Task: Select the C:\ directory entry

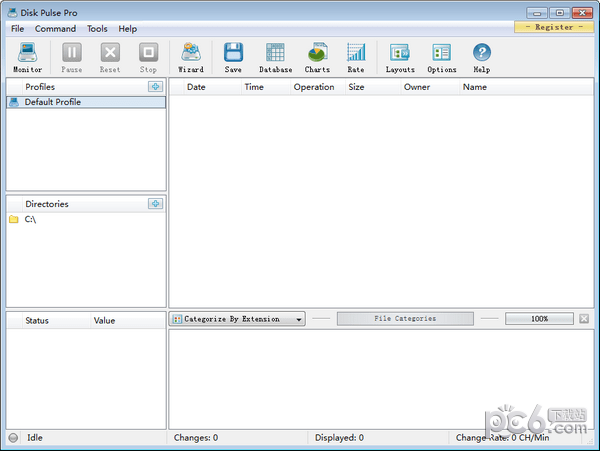Action: pyautogui.click(x=86, y=219)
